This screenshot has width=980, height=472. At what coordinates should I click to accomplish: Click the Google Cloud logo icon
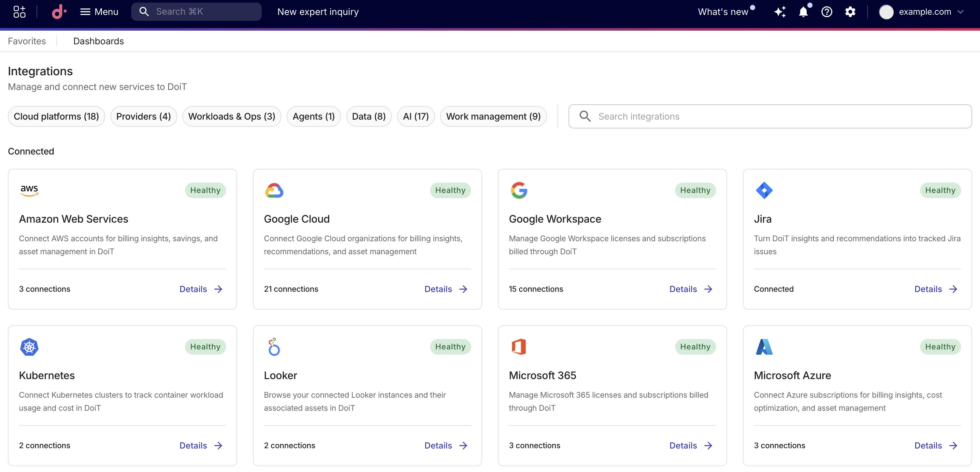coord(274,190)
